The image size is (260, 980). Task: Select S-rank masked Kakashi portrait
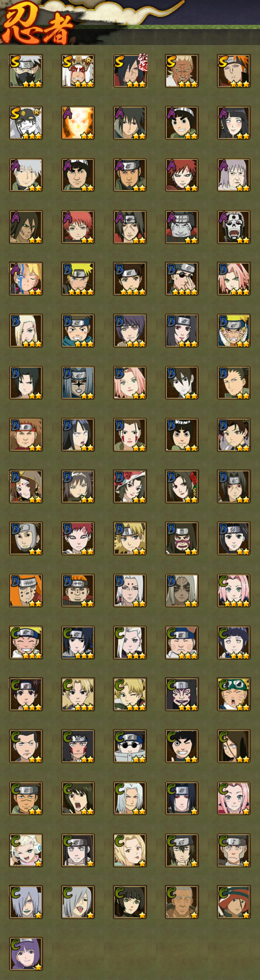(26, 71)
